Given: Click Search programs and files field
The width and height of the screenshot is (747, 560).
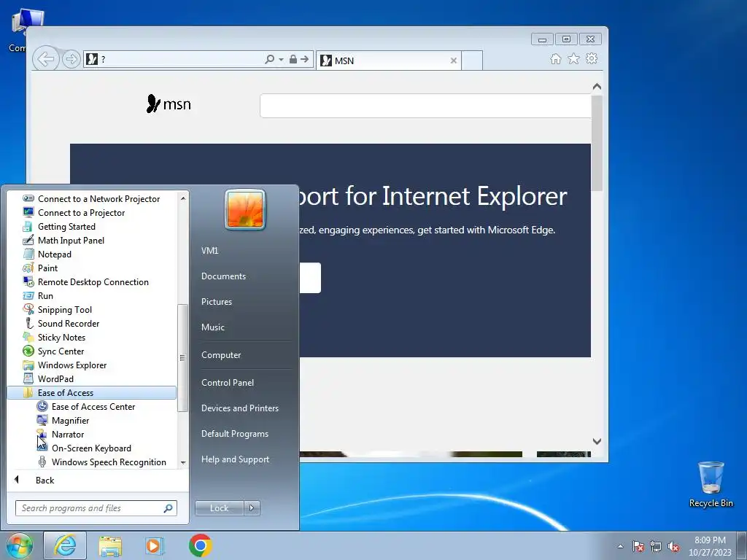Looking at the screenshot, I should [x=96, y=508].
